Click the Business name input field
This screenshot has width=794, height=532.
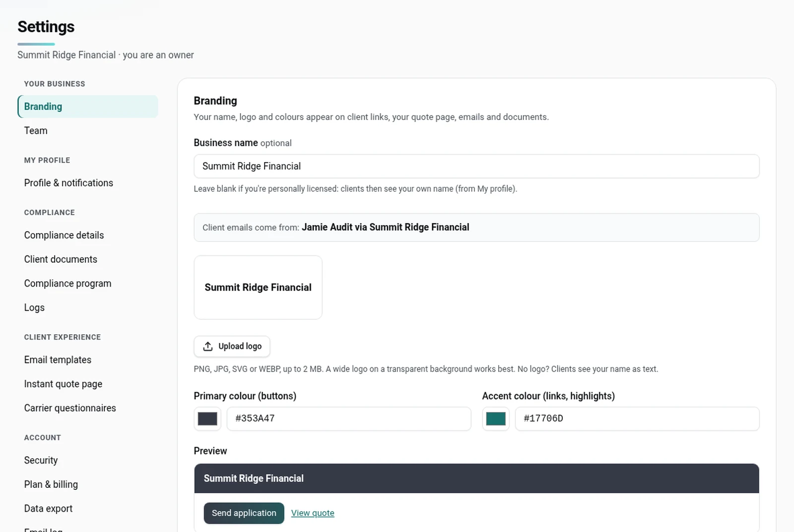[476, 166]
